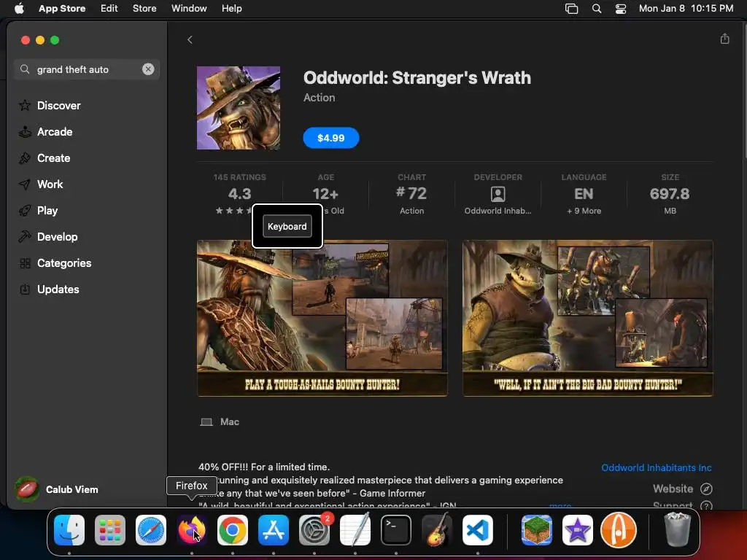Open the Arcade section
The width and height of the screenshot is (747, 560).
tap(55, 131)
